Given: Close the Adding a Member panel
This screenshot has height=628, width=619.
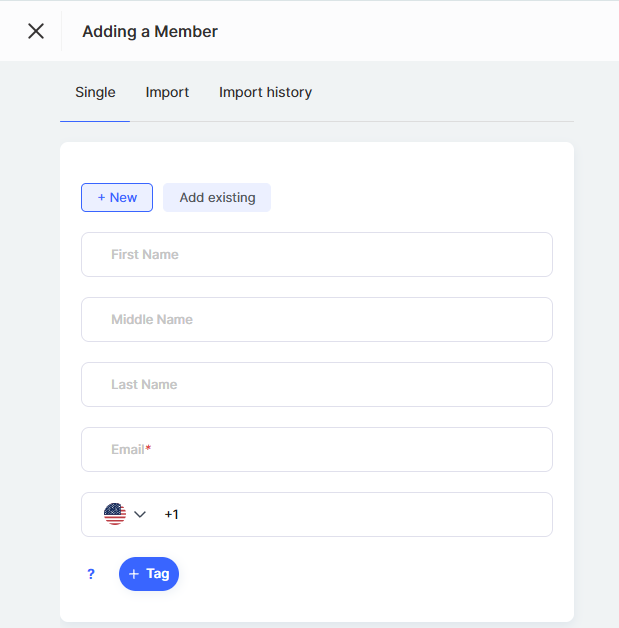Looking at the screenshot, I should point(36,31).
